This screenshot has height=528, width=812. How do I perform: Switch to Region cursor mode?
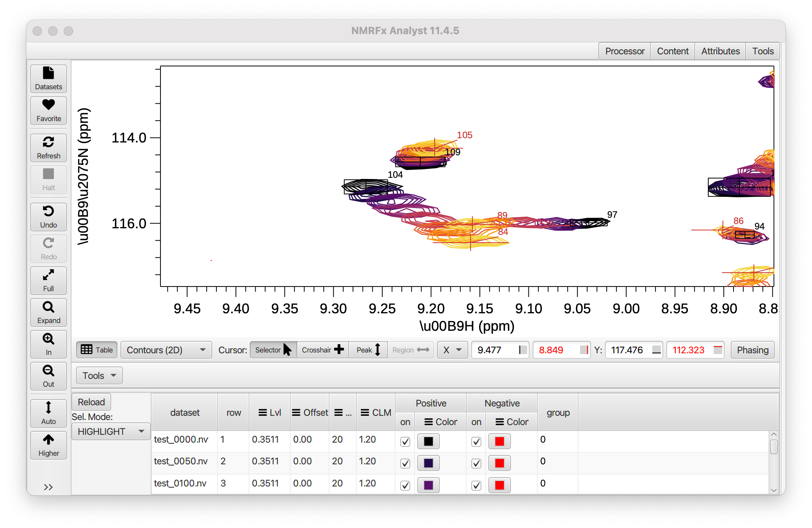[410, 350]
